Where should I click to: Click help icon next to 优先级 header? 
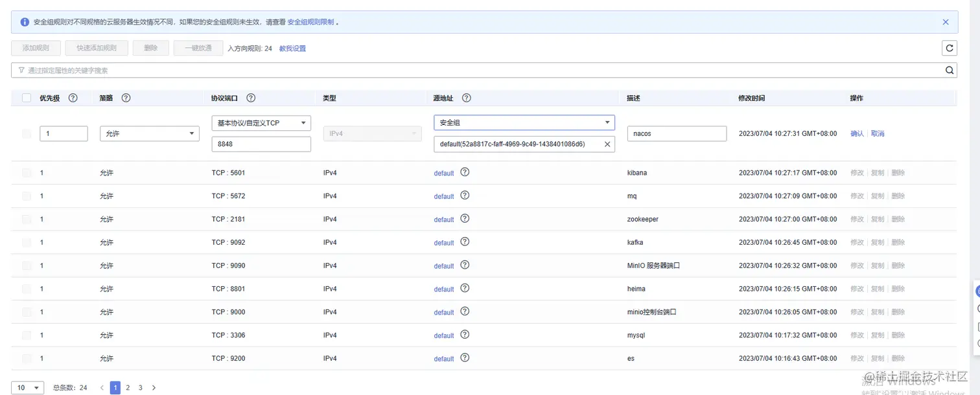pyautogui.click(x=73, y=98)
